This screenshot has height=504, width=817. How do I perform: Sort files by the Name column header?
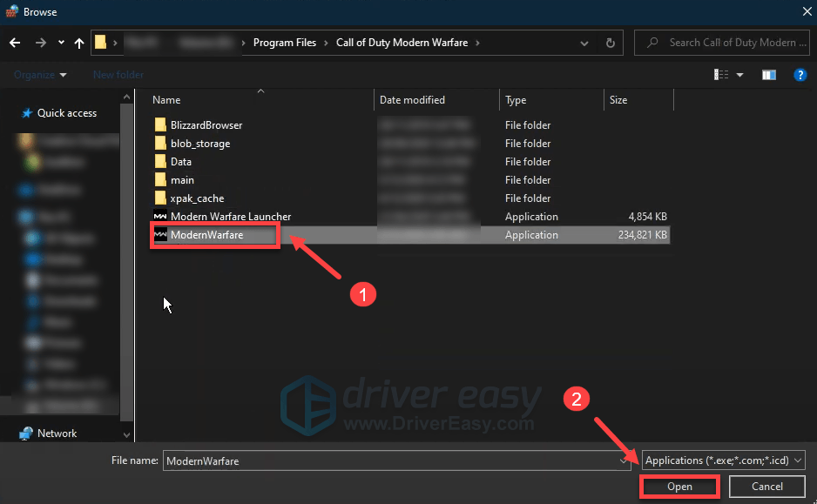[x=165, y=99]
